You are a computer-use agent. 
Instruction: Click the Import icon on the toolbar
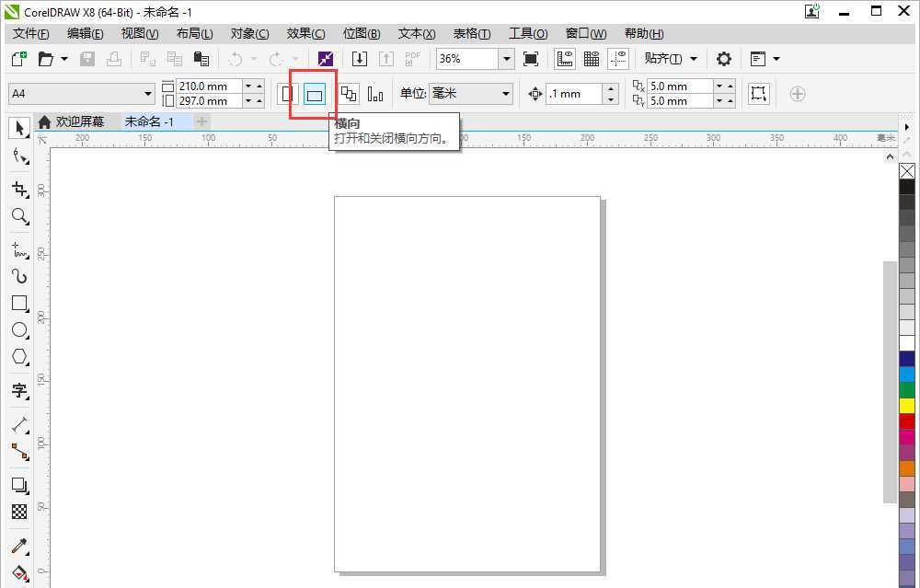click(359, 58)
